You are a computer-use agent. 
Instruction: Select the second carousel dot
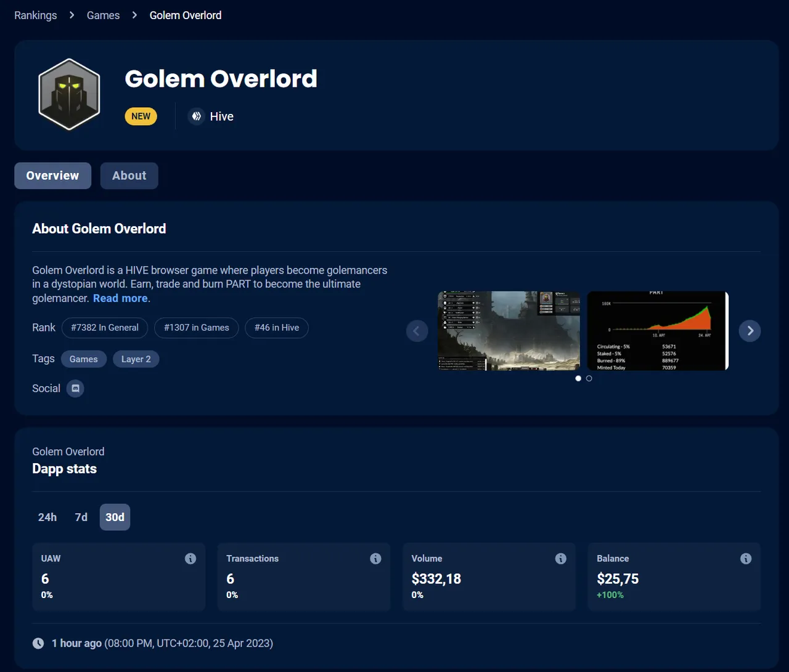(x=589, y=378)
